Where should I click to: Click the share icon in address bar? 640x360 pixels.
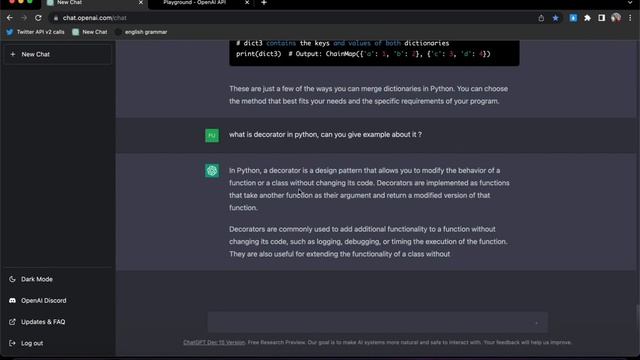click(x=541, y=18)
